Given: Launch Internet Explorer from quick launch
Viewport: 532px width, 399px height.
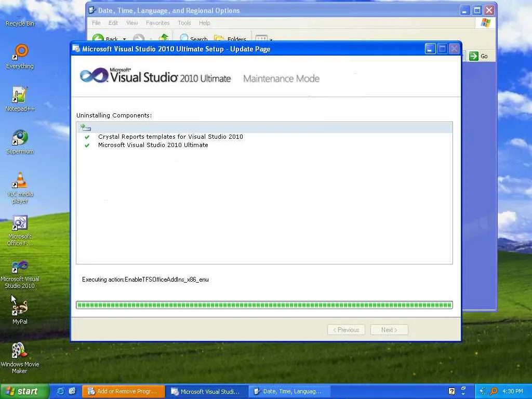Looking at the screenshot, I should (x=60, y=391).
